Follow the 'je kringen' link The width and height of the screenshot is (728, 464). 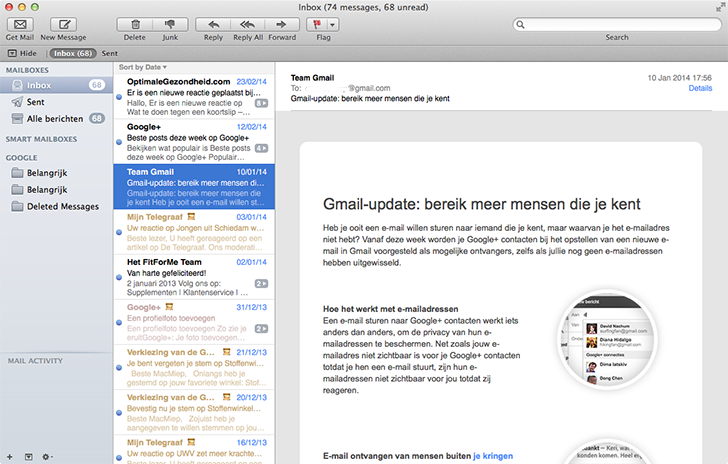point(493,456)
